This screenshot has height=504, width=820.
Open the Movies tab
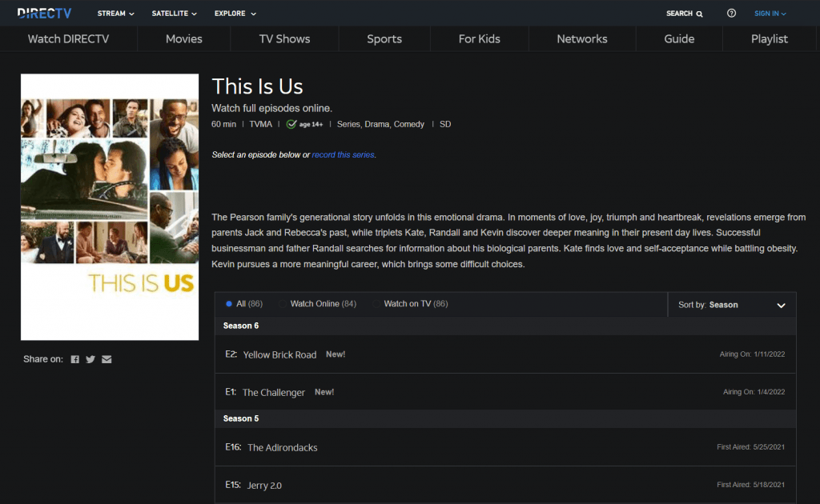[x=184, y=38]
